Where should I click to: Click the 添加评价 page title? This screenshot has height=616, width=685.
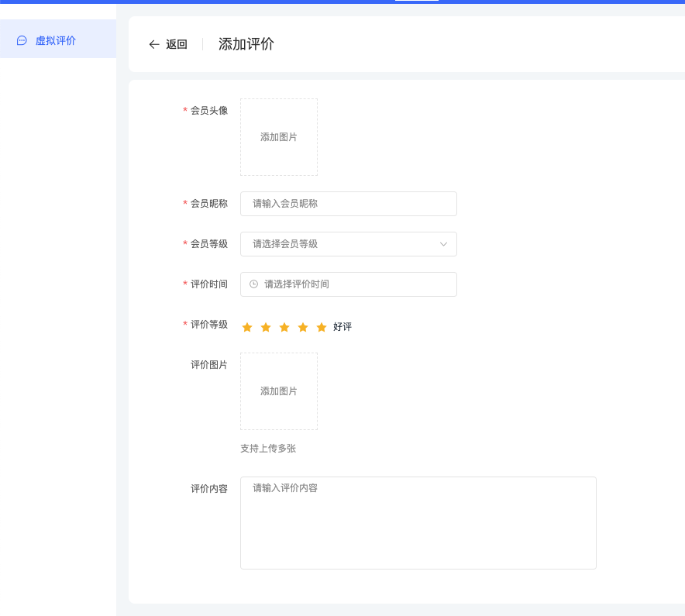coord(246,44)
